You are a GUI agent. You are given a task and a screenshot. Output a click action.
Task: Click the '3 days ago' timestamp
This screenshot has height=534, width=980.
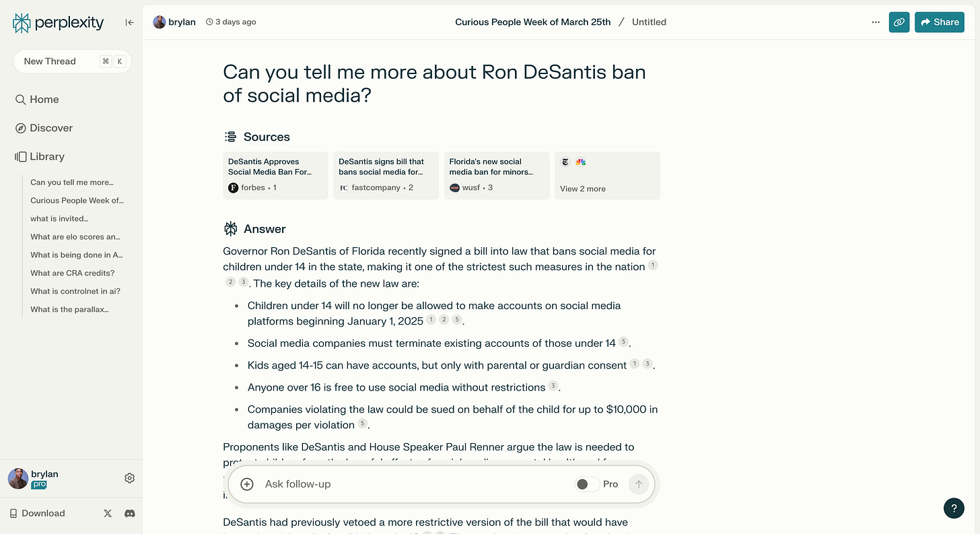[x=231, y=22]
